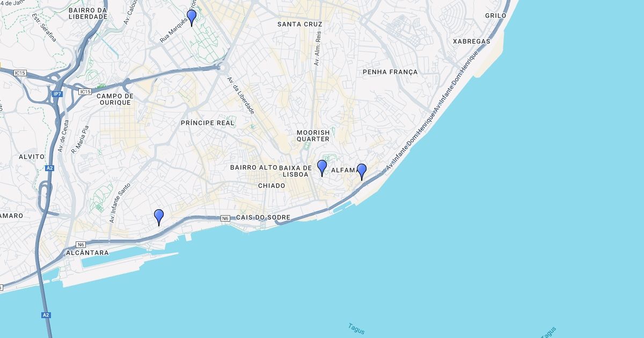Click the IC15 shield near Campo de Ourique

click(x=85, y=92)
